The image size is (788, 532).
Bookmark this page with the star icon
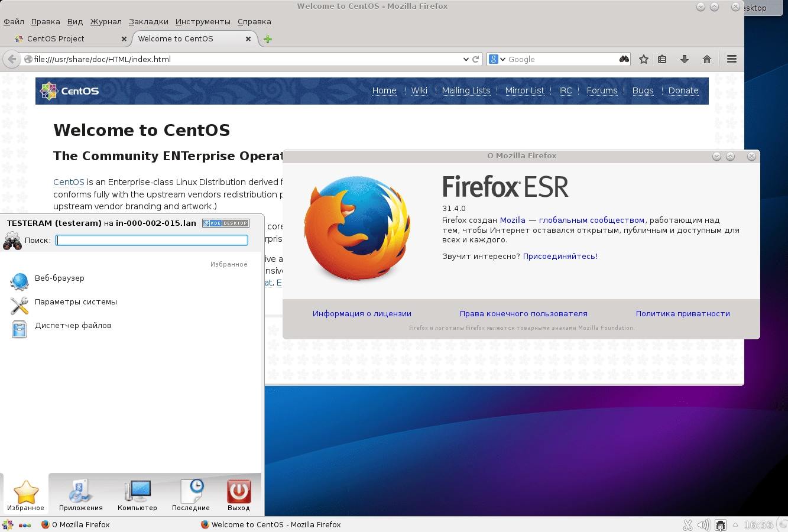click(644, 59)
